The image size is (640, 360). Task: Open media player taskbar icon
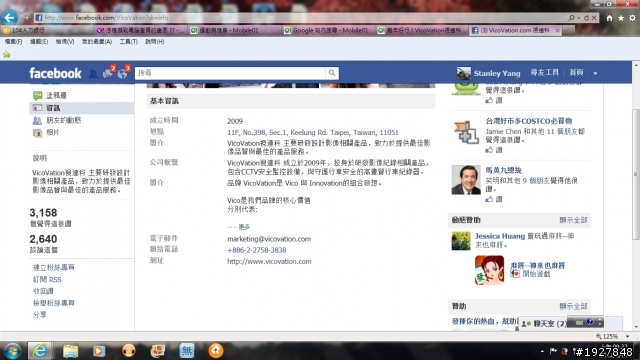pos(99,351)
